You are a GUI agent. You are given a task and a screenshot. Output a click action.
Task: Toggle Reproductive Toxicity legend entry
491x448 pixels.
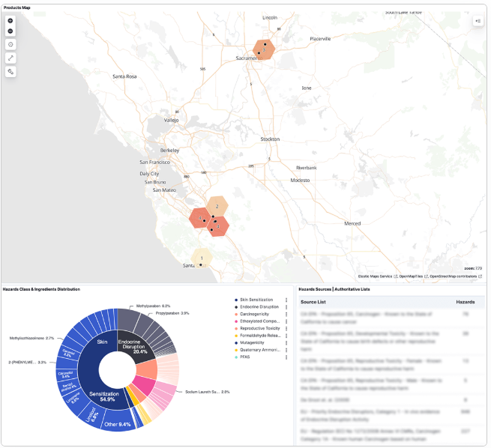point(260,328)
